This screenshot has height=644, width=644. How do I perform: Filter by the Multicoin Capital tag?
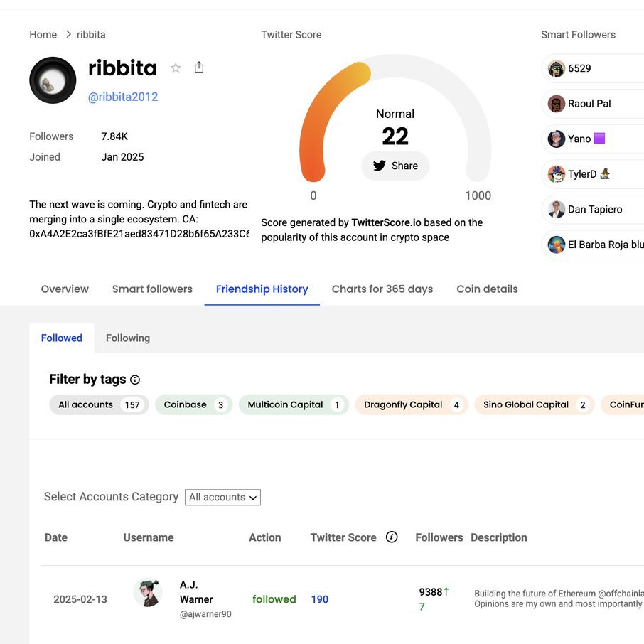pos(294,405)
